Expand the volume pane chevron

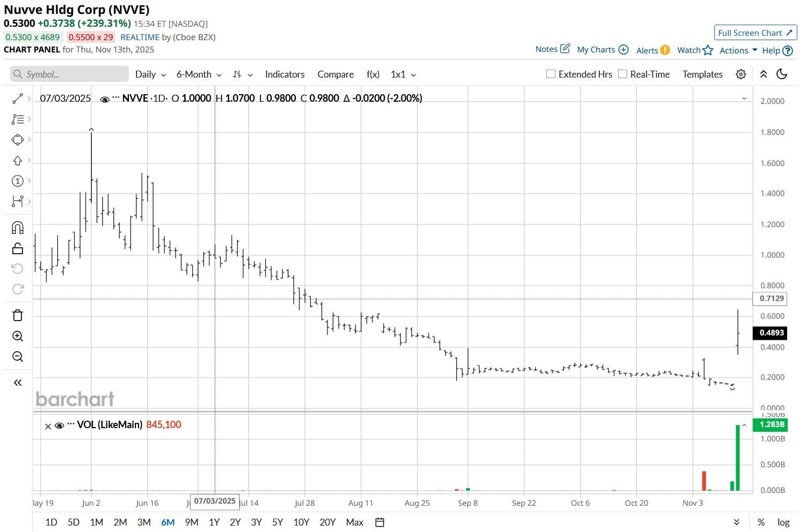[x=744, y=425]
